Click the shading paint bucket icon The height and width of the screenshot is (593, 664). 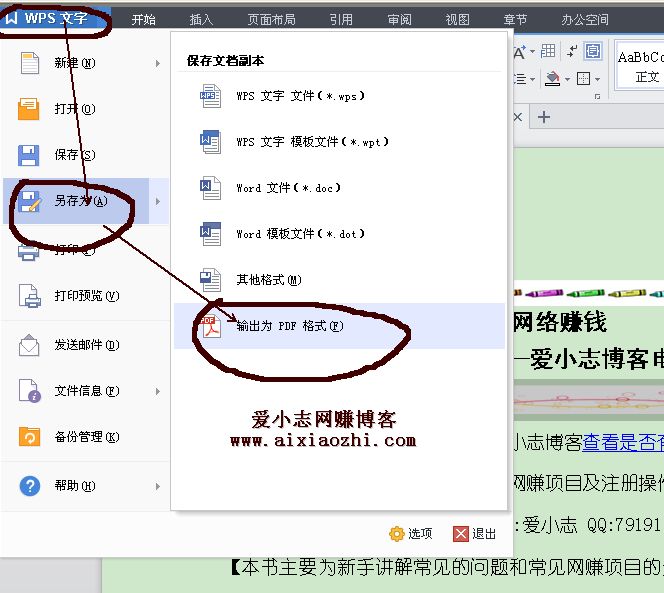[552, 79]
